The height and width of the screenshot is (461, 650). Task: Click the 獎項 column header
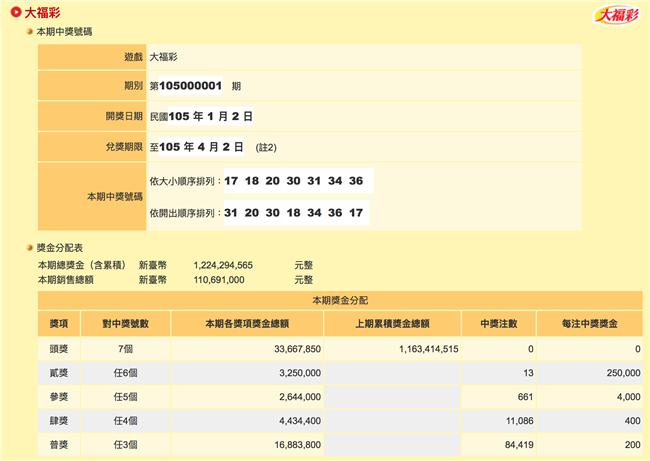tap(59, 324)
